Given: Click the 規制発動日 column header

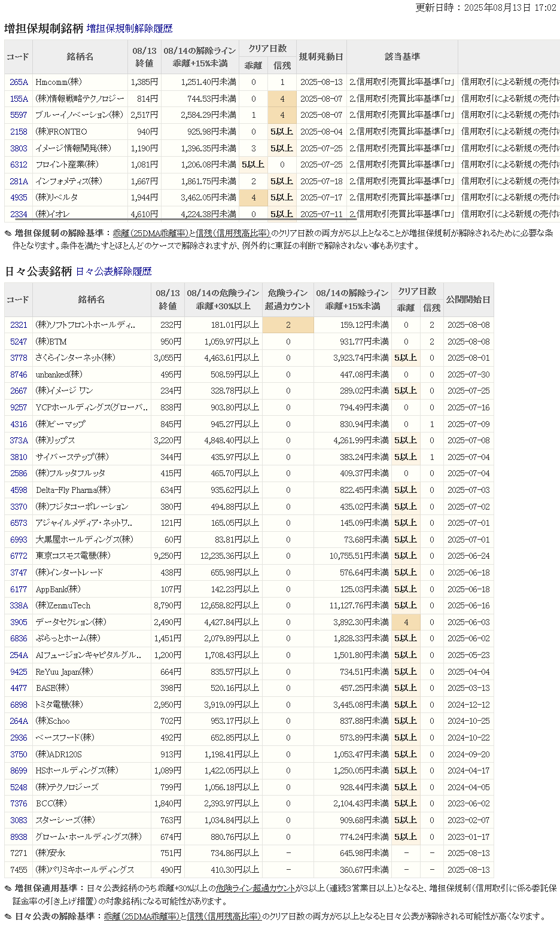Looking at the screenshot, I should [321, 57].
